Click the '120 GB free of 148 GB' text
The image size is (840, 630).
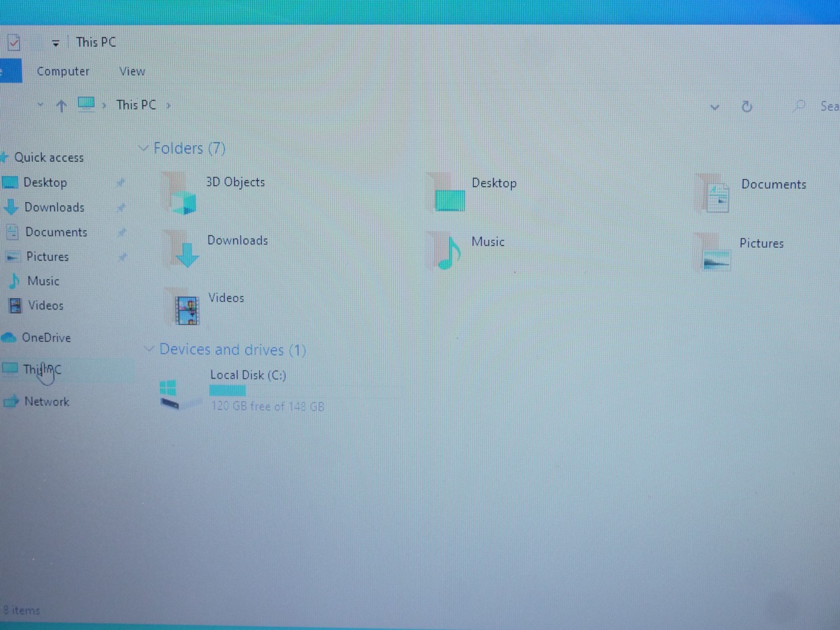[x=267, y=406]
